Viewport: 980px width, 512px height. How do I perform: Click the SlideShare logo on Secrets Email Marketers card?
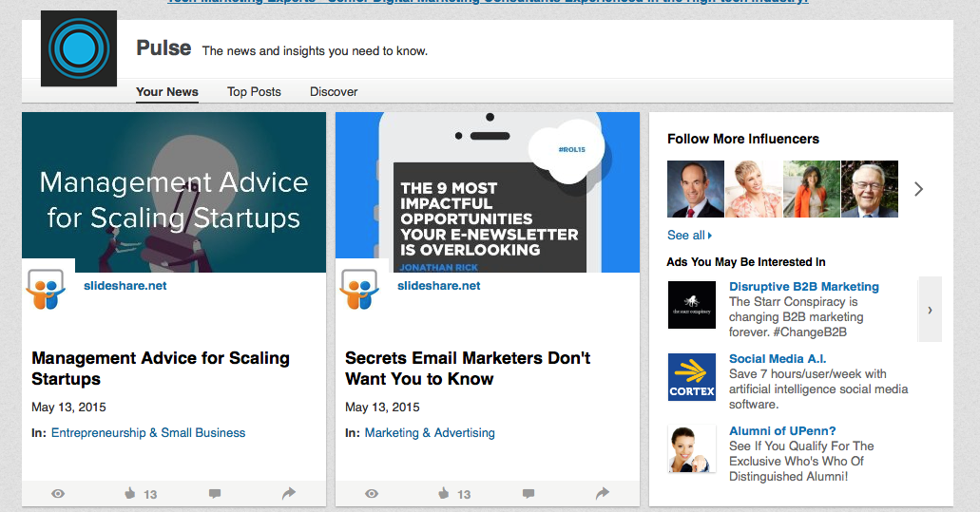pos(359,289)
